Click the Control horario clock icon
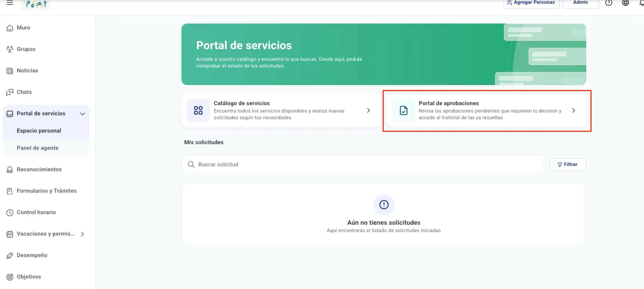 click(x=10, y=213)
